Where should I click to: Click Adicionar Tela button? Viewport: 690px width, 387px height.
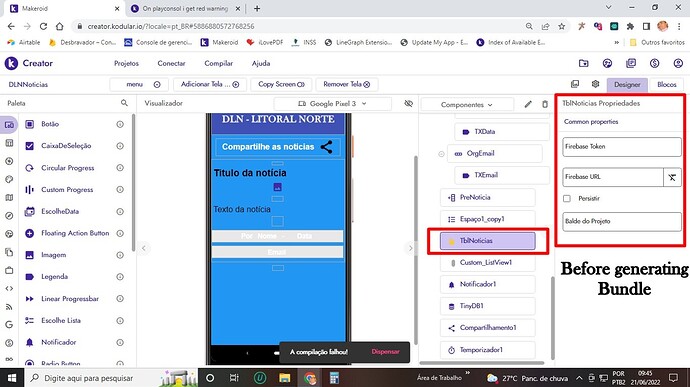[x=210, y=85]
